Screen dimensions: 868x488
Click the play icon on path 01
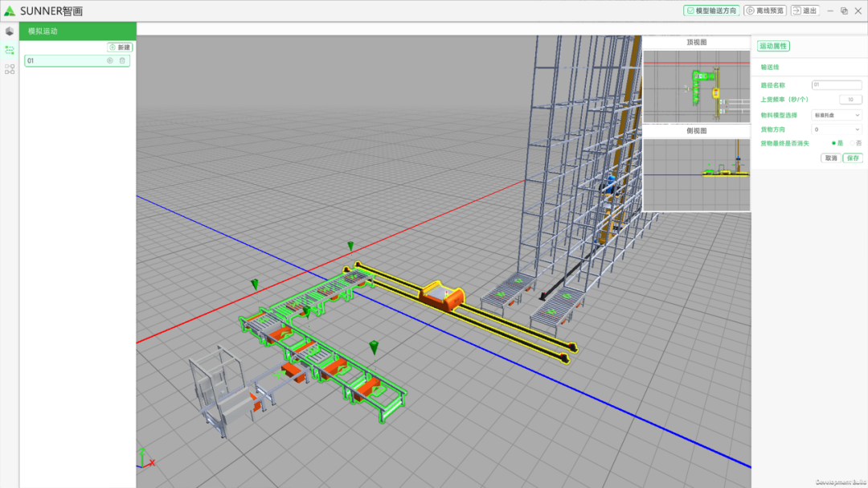pos(110,60)
